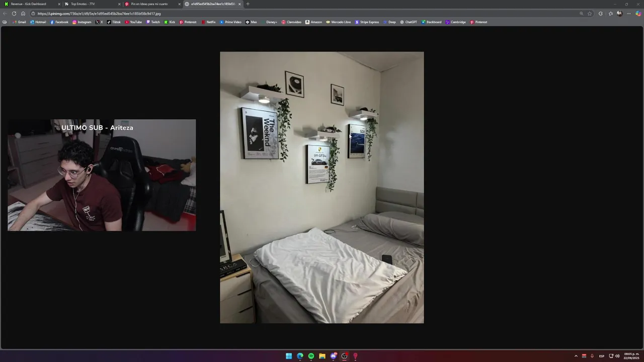Open File Explorer from the taskbar

point(322,356)
